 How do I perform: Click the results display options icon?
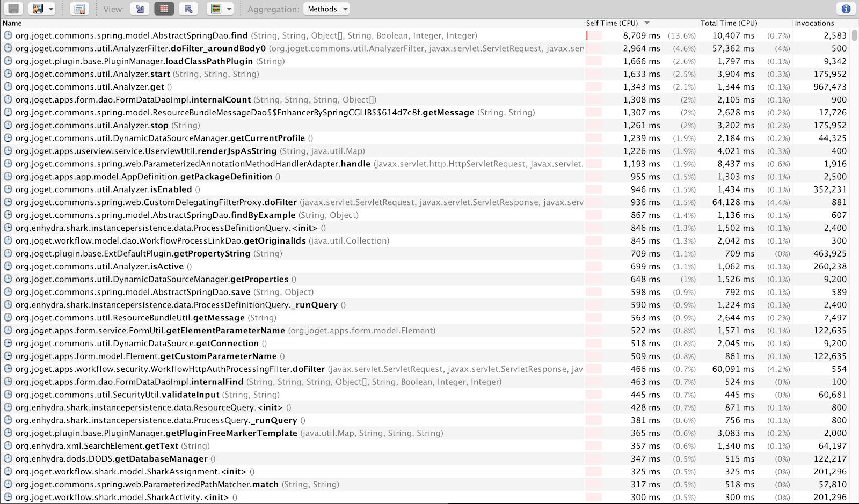[x=216, y=9]
